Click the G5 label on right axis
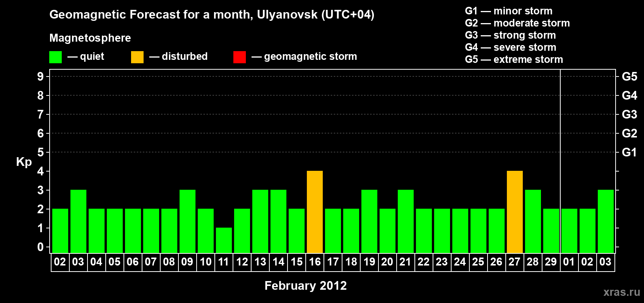 click(630, 77)
